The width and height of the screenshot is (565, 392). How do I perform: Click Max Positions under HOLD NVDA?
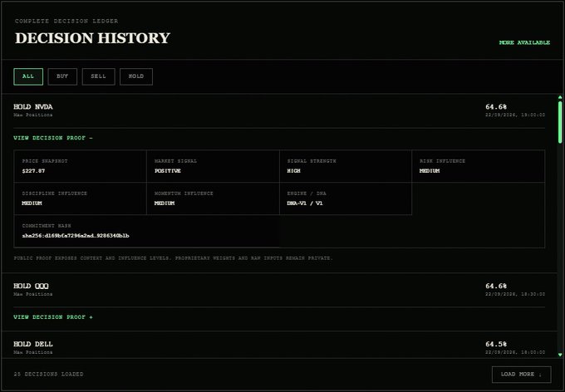click(x=33, y=115)
